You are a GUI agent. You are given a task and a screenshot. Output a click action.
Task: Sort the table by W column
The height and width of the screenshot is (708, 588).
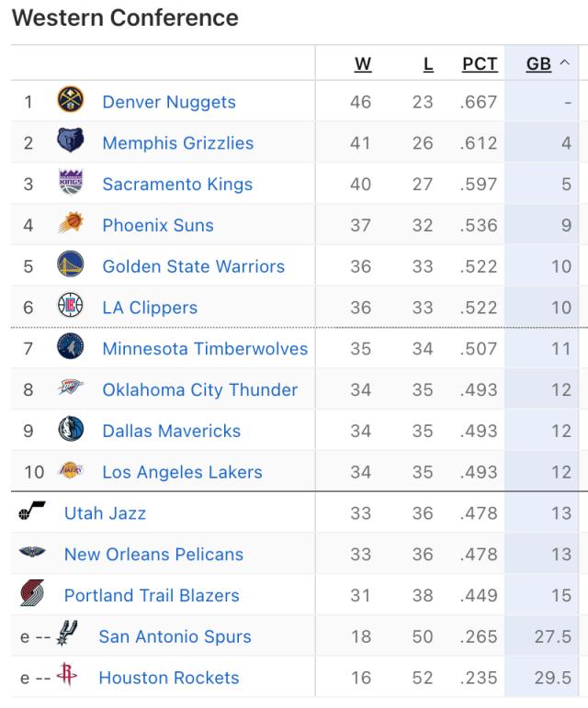362,63
